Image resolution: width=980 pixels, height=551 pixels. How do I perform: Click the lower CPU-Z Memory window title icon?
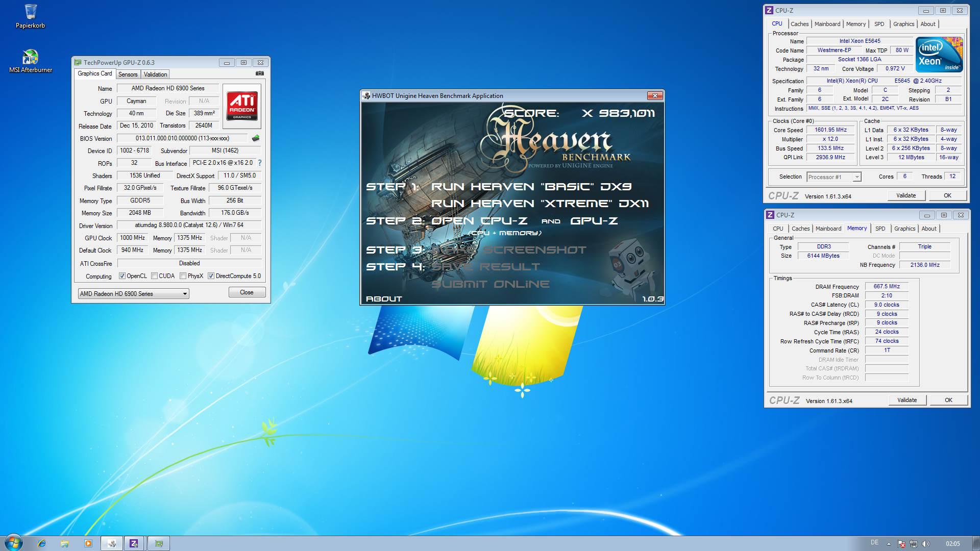coord(770,215)
